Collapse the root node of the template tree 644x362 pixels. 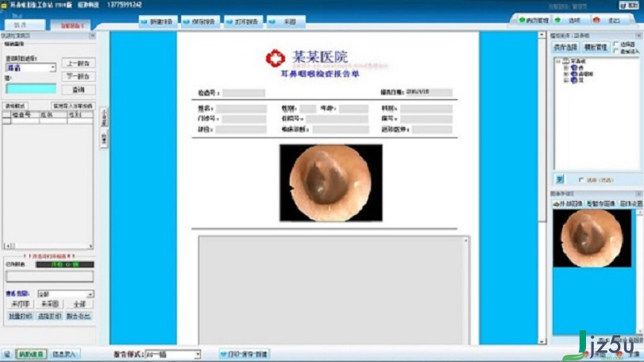558,62
